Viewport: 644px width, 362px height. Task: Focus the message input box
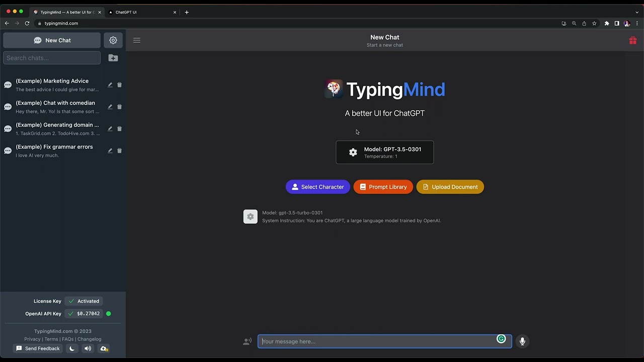coord(385,341)
